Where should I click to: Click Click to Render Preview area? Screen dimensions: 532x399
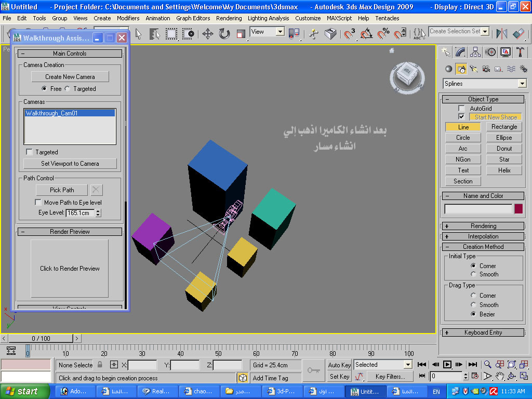click(70, 269)
